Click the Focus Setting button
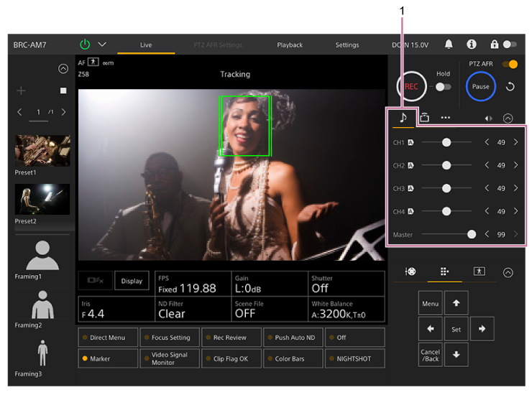Viewport: 532px width, 395px height. point(170,338)
